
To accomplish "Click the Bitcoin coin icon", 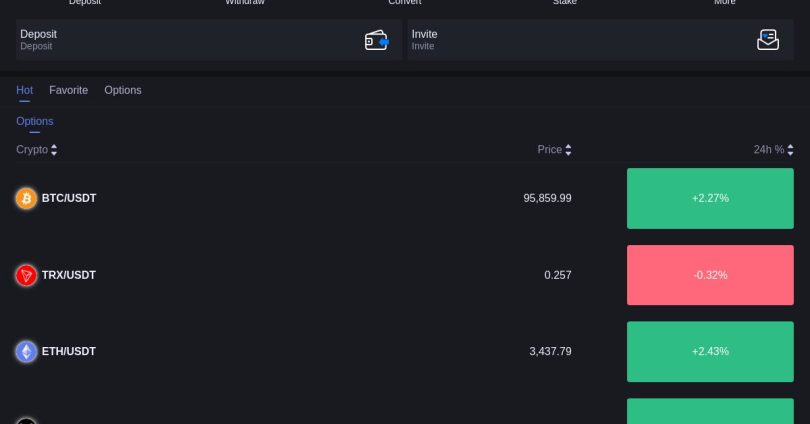I will [x=26, y=198].
